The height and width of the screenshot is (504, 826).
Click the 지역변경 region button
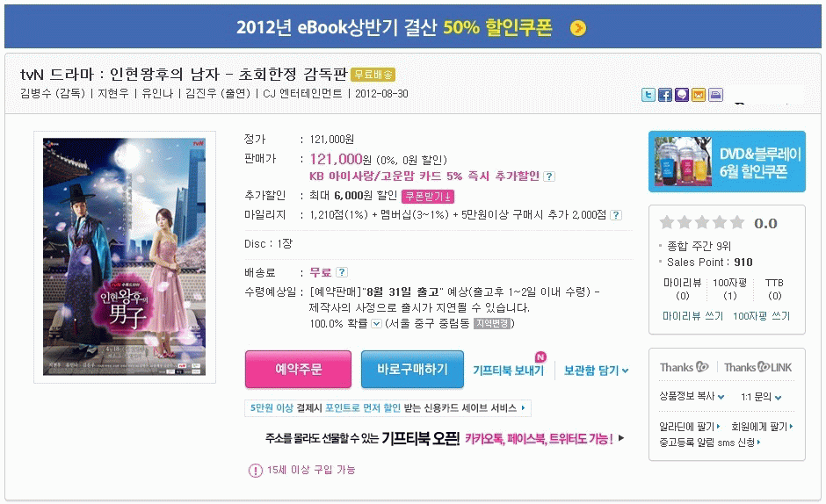click(492, 323)
